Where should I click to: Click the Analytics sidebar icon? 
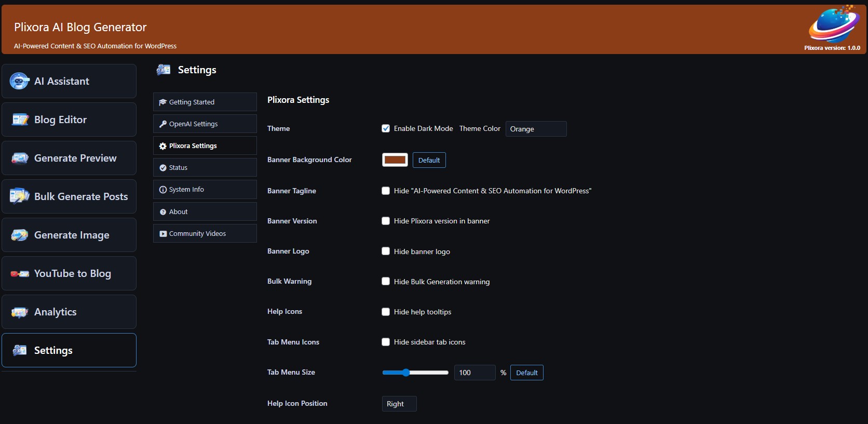point(20,312)
